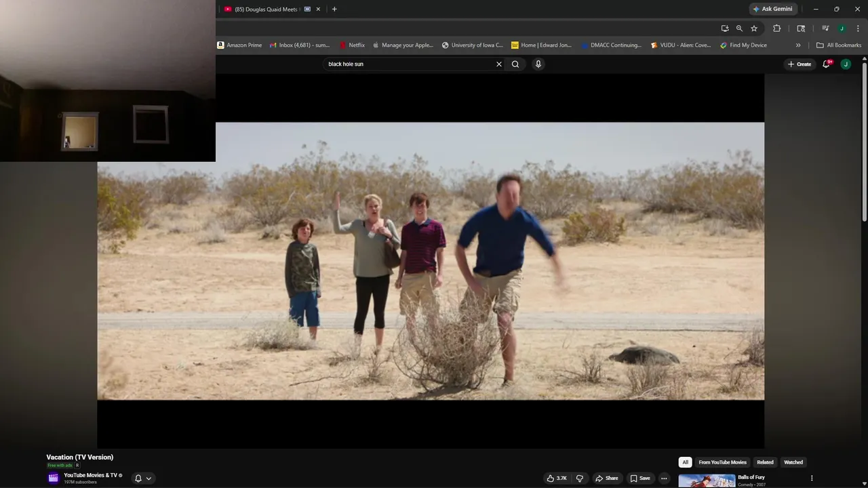Screen dimensions: 868x488
Task: Start voice search with microphone icon
Action: coord(538,64)
